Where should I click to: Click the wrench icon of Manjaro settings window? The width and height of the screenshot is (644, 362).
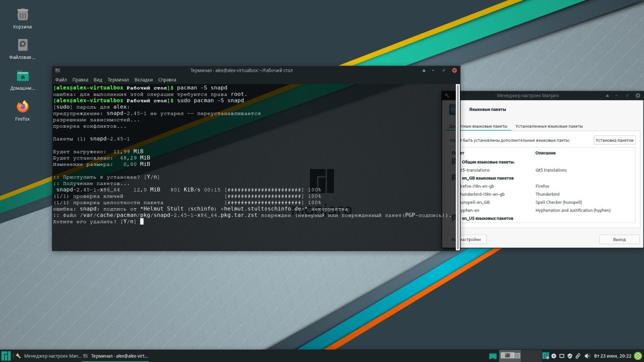447,95
